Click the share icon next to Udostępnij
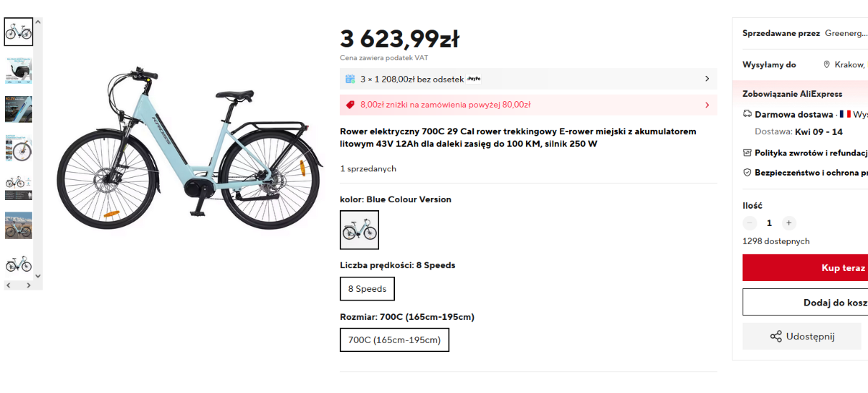Screen dimensions: 868x393 point(776,337)
